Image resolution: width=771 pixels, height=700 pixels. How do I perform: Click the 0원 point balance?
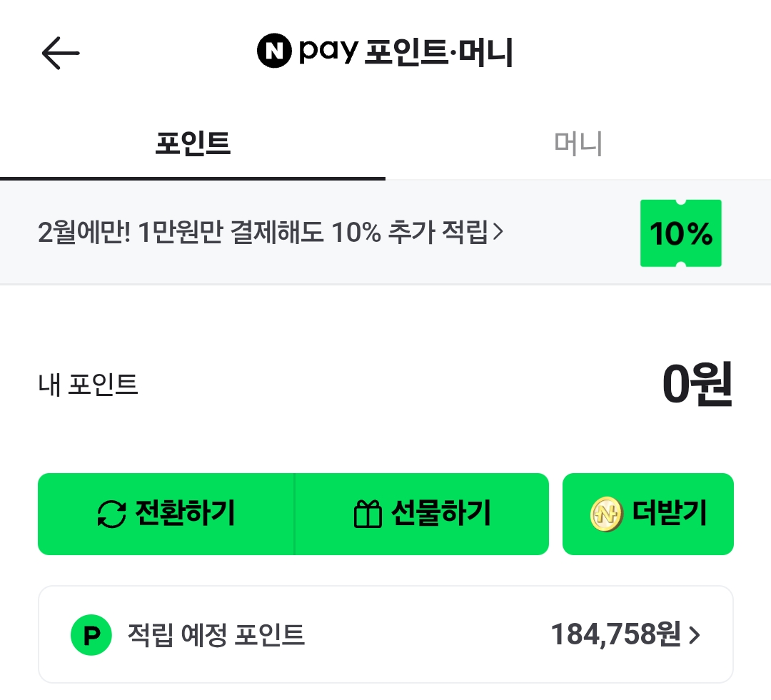click(x=697, y=385)
